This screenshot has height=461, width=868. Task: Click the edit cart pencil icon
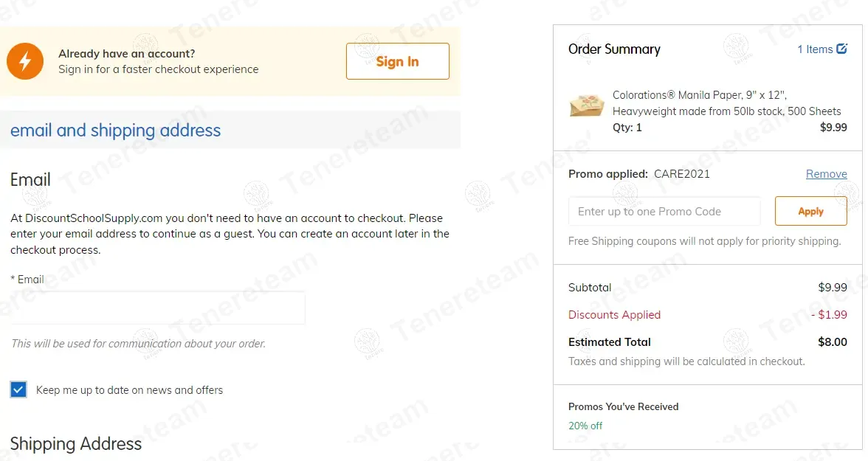tap(841, 49)
